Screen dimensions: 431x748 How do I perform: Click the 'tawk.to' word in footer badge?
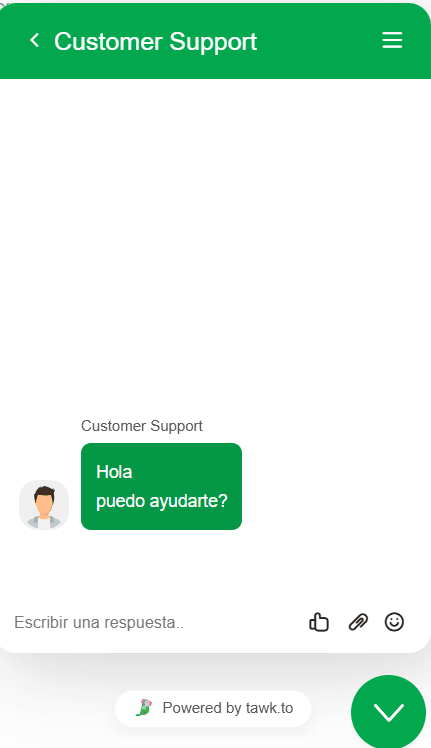coord(269,708)
